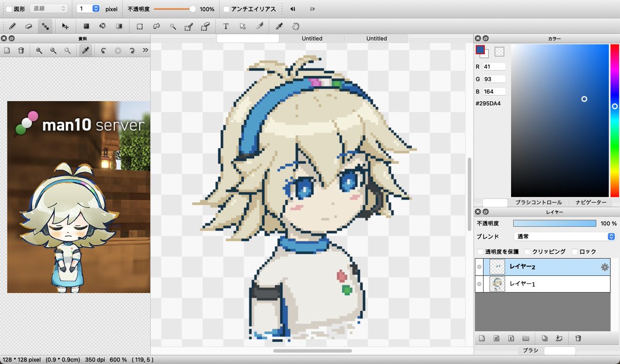This screenshot has width=620, height=364.
Task: Select the Fill rectangle tool
Action: click(86, 26)
